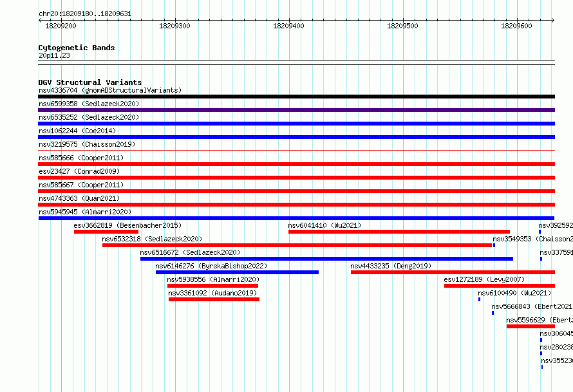
Task: Open the nsv6599358 (Sedlazeck2020) label
Action: pos(89,104)
